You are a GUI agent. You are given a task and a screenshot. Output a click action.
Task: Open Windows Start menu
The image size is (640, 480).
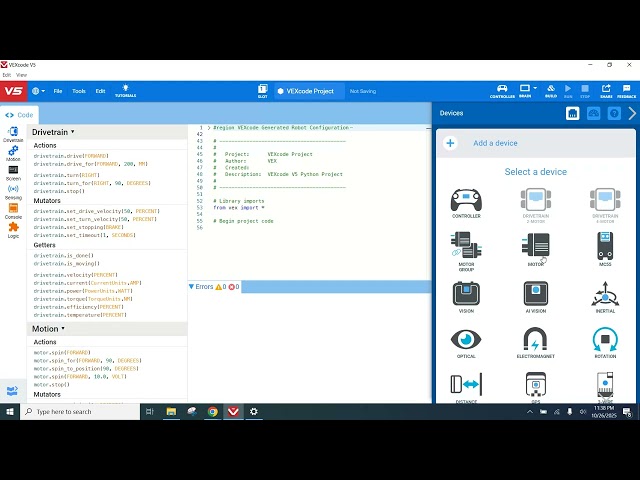[x=10, y=411]
